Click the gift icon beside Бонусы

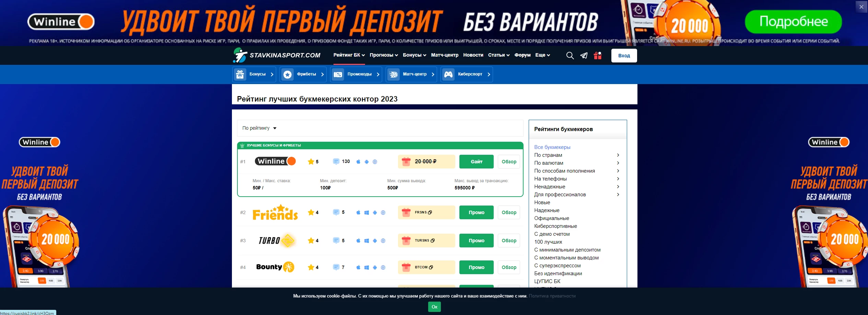(x=240, y=74)
